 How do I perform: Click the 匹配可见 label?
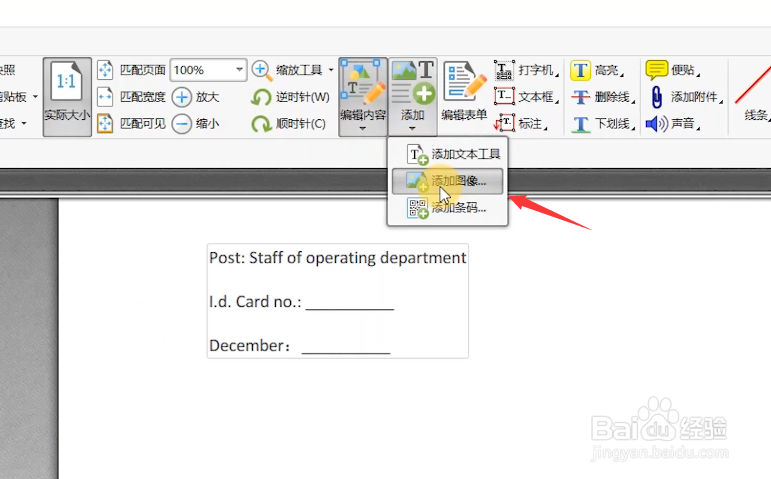point(143,123)
